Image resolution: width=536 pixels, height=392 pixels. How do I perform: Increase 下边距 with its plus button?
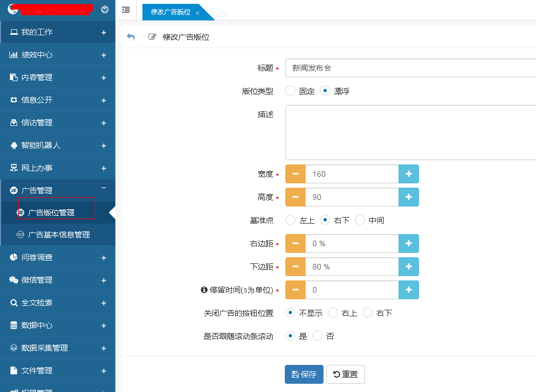point(408,267)
